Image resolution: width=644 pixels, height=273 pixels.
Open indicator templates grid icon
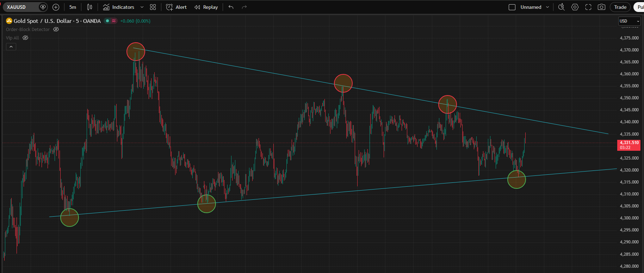point(153,7)
